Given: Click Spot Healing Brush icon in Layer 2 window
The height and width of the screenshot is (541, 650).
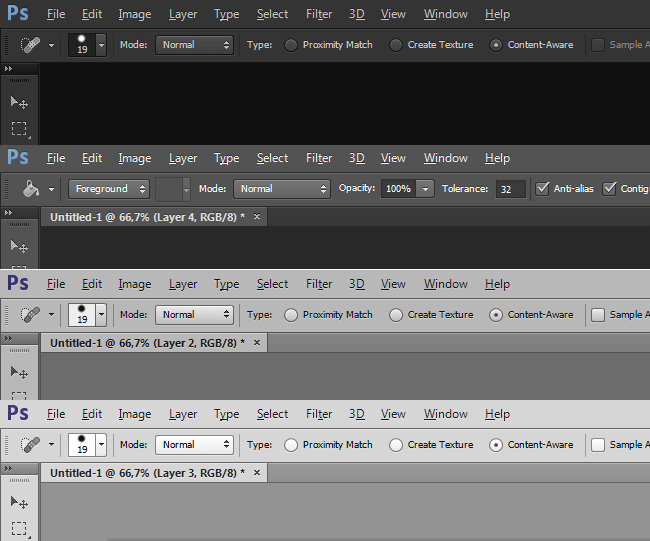Looking at the screenshot, I should (x=30, y=315).
